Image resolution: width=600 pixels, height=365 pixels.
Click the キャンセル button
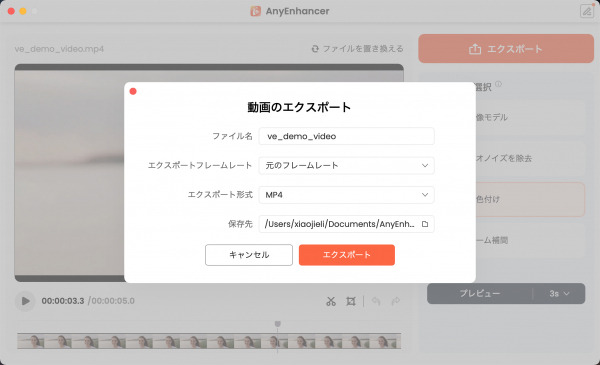click(249, 255)
